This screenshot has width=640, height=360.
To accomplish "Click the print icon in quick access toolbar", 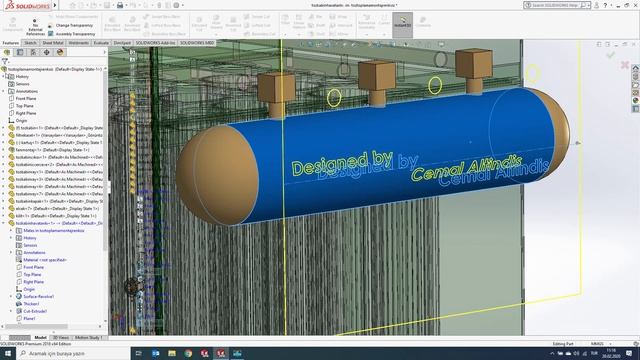I will click(120, 5).
